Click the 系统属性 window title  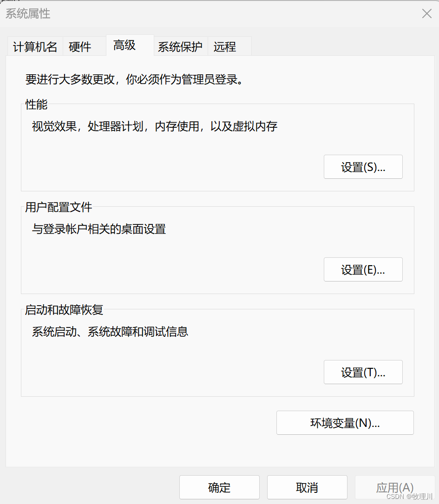pyautogui.click(x=28, y=13)
